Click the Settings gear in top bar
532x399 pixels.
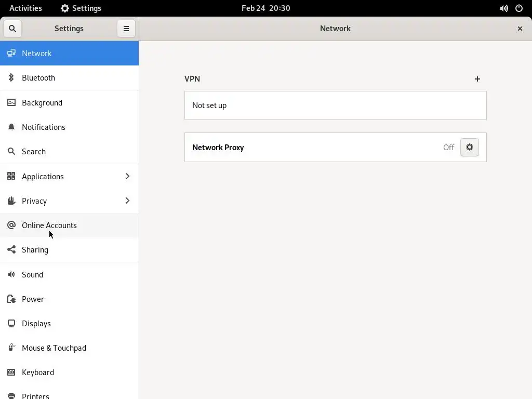(x=65, y=8)
